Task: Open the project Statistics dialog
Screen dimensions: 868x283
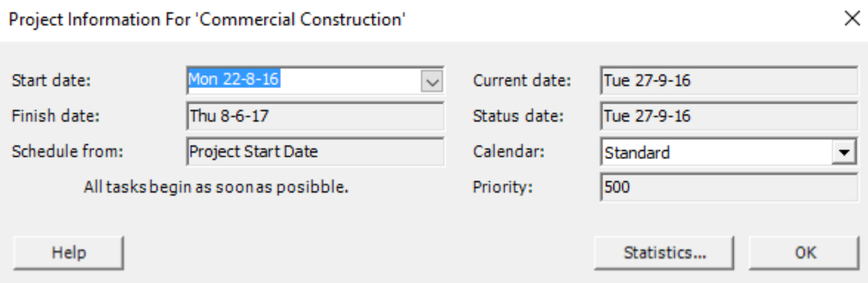Action: tap(665, 252)
